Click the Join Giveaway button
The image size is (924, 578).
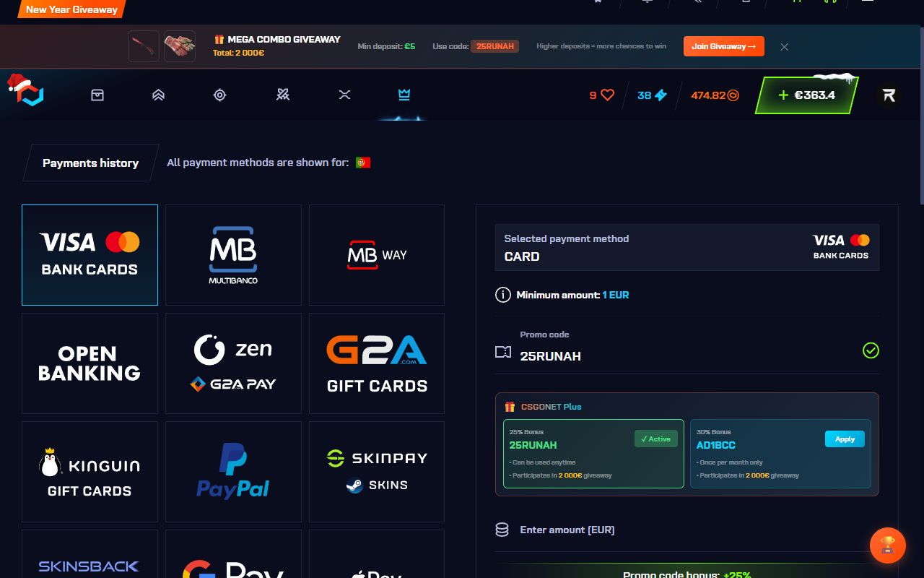(724, 46)
